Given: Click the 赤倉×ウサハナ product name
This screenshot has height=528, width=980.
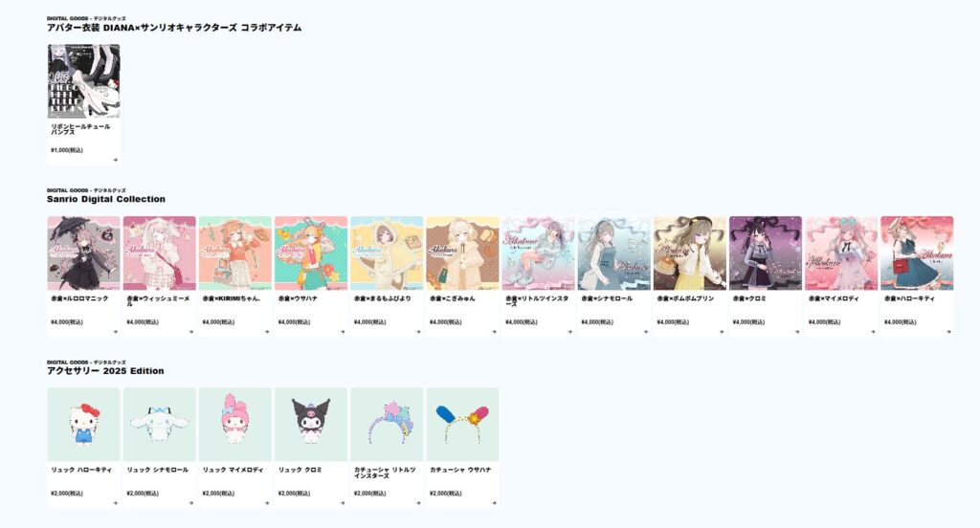Looking at the screenshot, I should point(299,298).
